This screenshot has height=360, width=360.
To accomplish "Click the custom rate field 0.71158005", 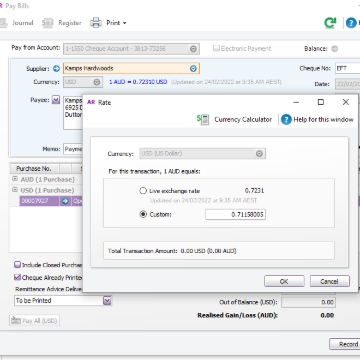I will pos(235,215).
